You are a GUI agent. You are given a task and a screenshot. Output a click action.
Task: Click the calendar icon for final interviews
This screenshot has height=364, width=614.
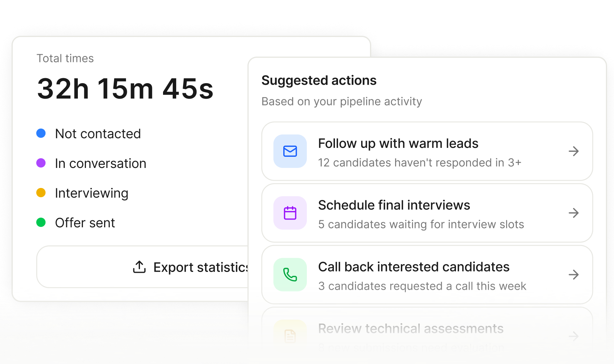pos(289,213)
